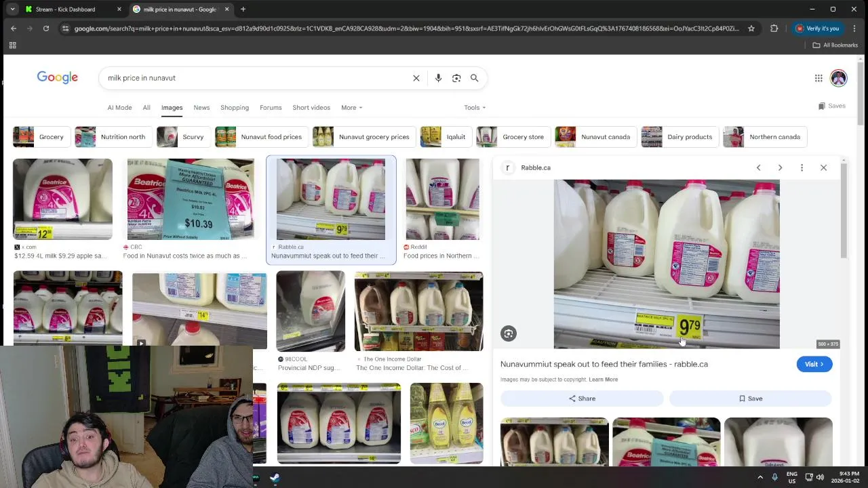The width and height of the screenshot is (868, 488).
Task: Close the image preview panel
Action: pyautogui.click(x=823, y=167)
